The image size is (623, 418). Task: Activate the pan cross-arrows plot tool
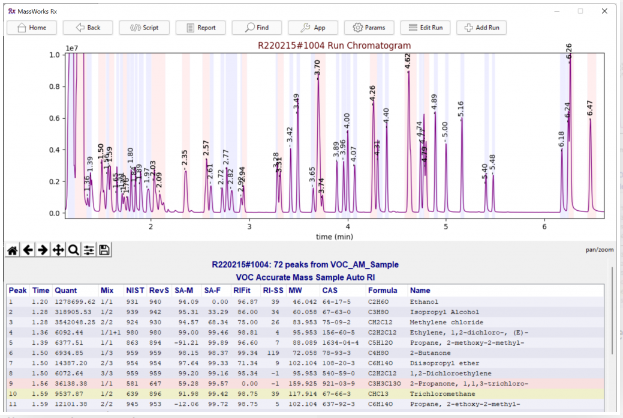pos(58,248)
